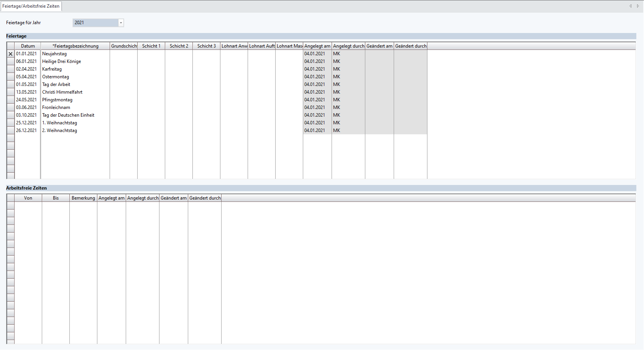This screenshot has width=644, height=350.
Task: Click the right tab scroll arrow
Action: point(638,6)
